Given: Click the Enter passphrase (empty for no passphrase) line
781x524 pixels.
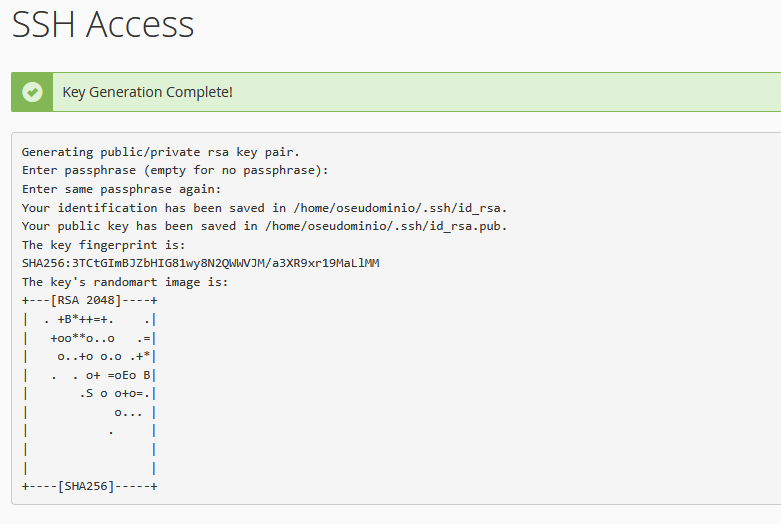Looking at the screenshot, I should 175,170.
